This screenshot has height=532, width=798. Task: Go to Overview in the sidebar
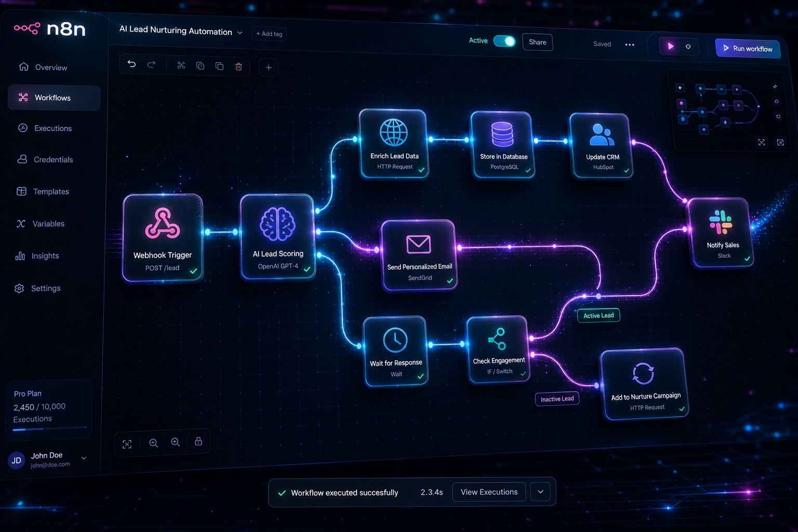(44, 67)
